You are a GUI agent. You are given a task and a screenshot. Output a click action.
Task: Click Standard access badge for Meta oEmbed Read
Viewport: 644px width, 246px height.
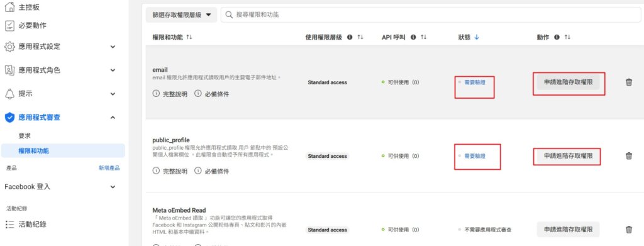point(327,230)
